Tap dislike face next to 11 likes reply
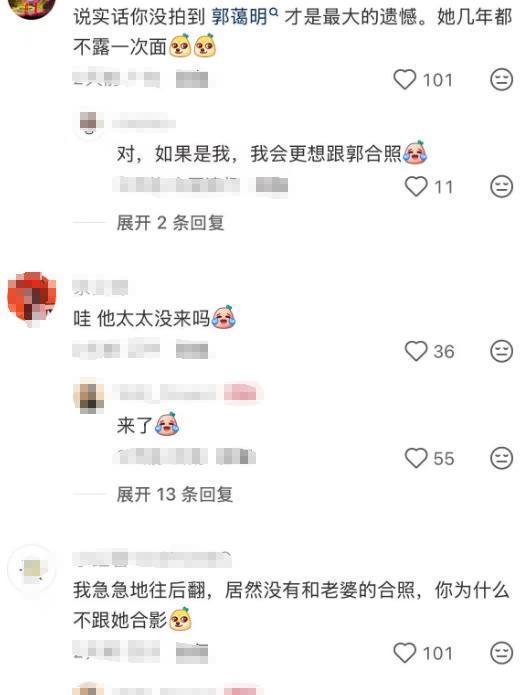Image resolution: width=525 pixels, height=695 pixels. (x=501, y=187)
